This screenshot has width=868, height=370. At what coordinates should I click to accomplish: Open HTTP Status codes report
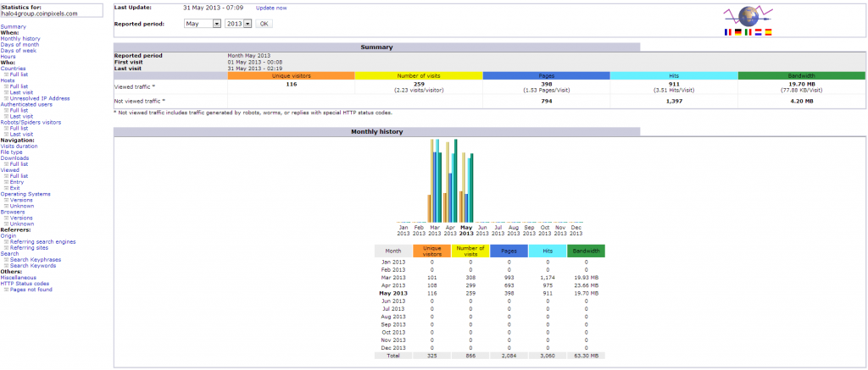tap(25, 284)
